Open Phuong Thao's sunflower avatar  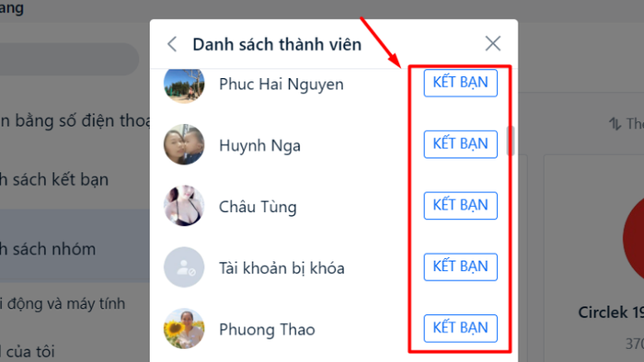tap(184, 328)
